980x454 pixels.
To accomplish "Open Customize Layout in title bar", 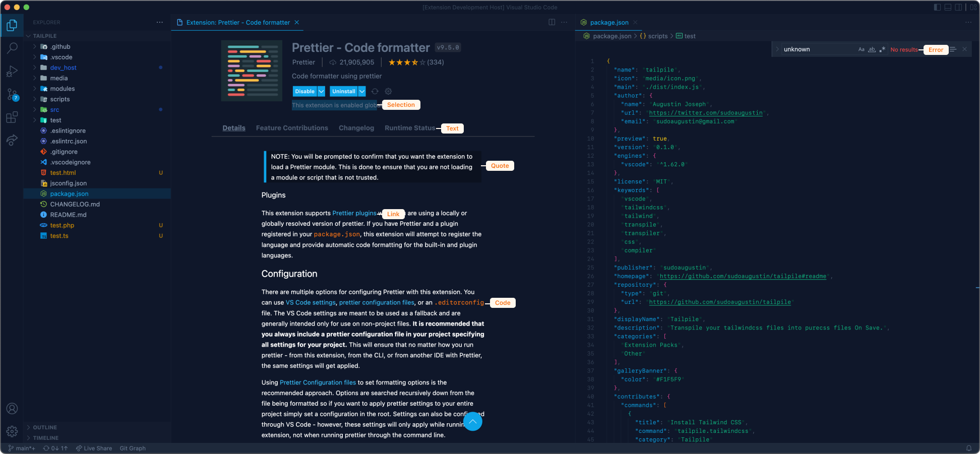I will tap(973, 7).
